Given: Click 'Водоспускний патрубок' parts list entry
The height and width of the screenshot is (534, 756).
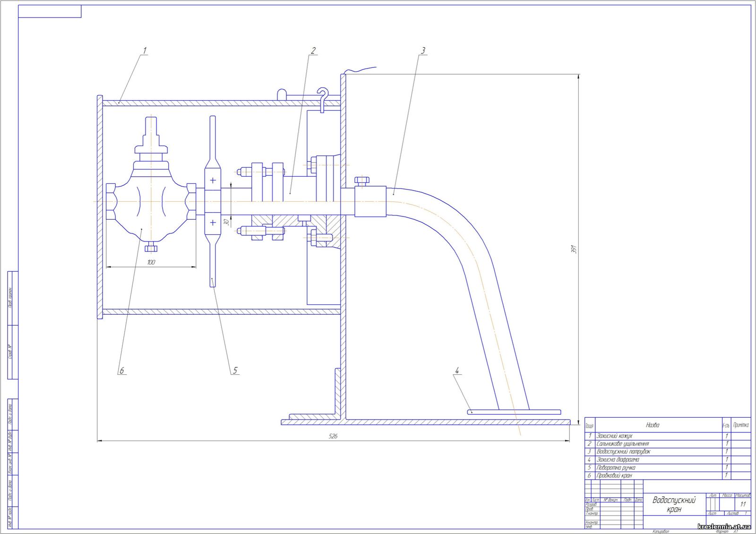Looking at the screenshot, I should coord(623,452).
